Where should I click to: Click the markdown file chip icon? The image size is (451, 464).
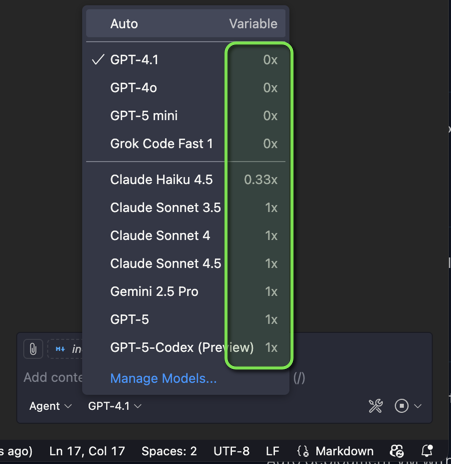click(60, 349)
